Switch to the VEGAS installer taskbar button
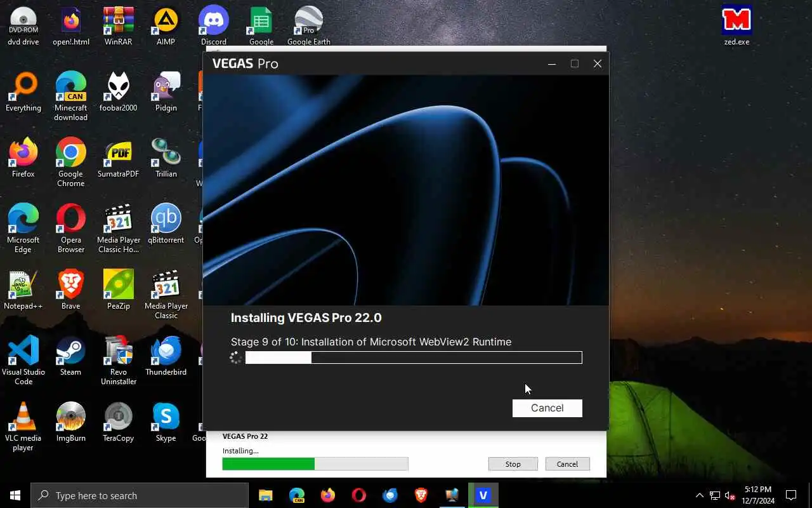 click(483, 495)
